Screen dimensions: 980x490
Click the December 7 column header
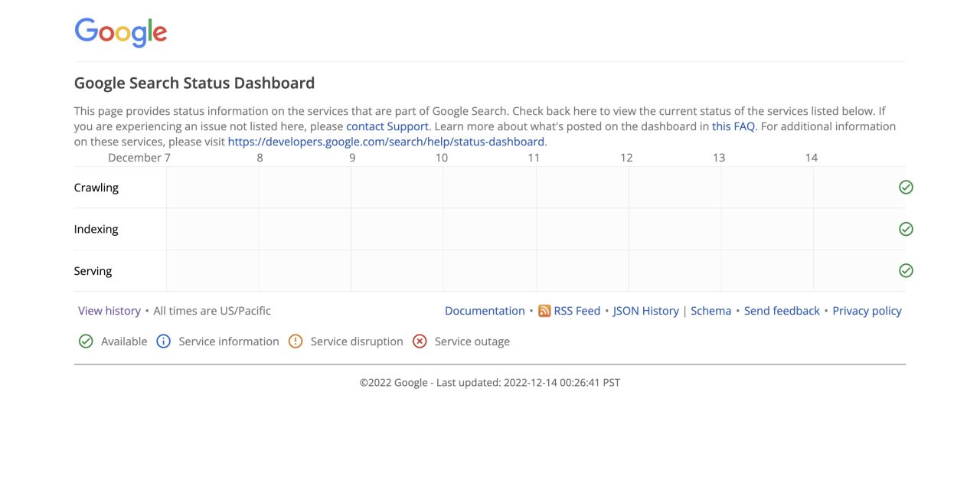[x=139, y=157]
